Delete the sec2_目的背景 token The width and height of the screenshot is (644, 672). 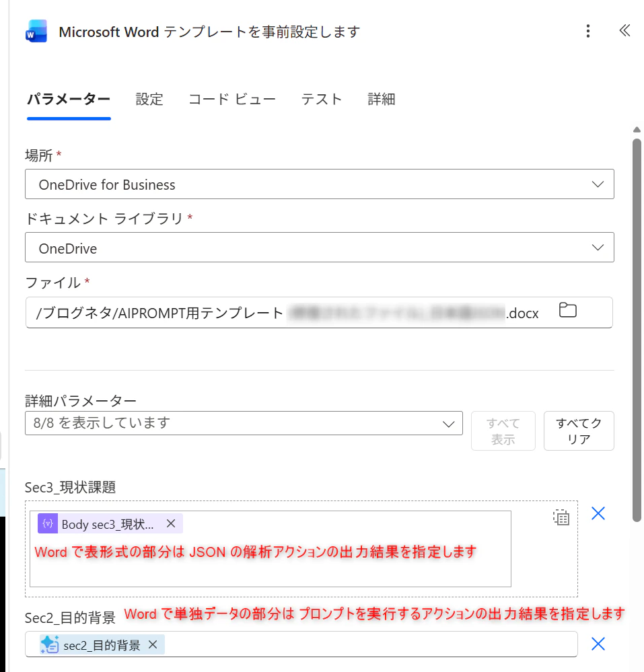[x=153, y=644]
